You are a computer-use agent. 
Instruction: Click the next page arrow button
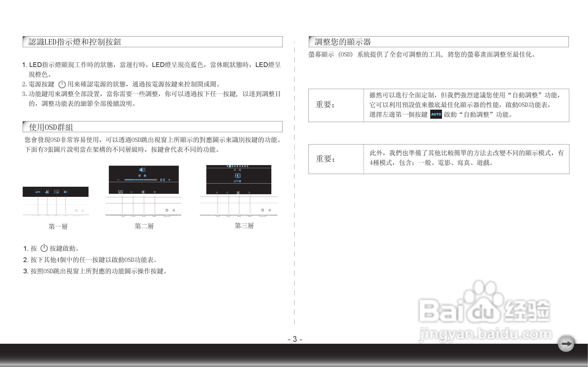tap(566, 344)
